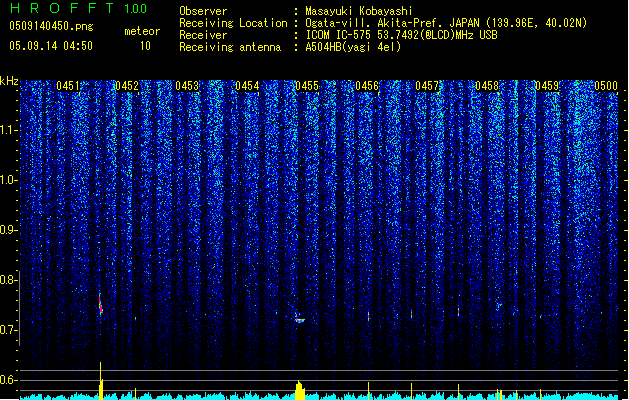
Task: Click the meteor echo just before 0455
Action: pos(299,318)
